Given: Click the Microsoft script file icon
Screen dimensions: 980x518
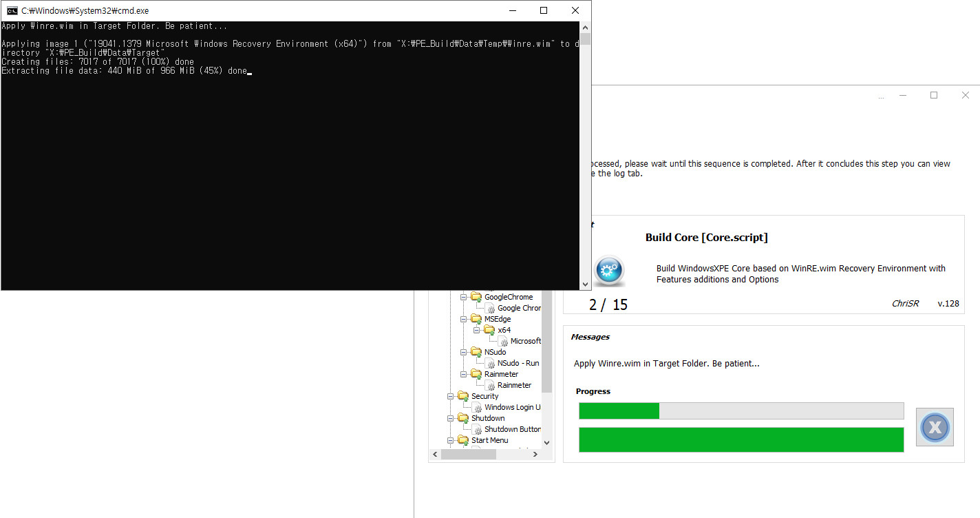Looking at the screenshot, I should [503, 342].
